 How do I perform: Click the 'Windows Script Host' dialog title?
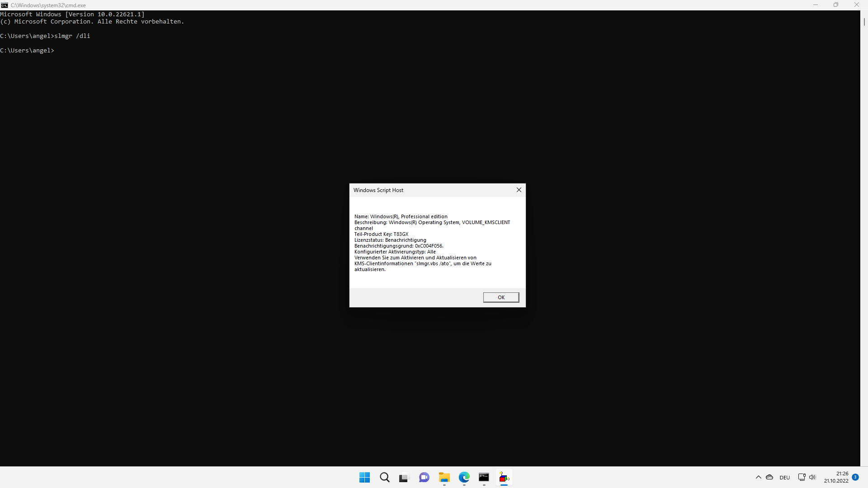(x=378, y=190)
